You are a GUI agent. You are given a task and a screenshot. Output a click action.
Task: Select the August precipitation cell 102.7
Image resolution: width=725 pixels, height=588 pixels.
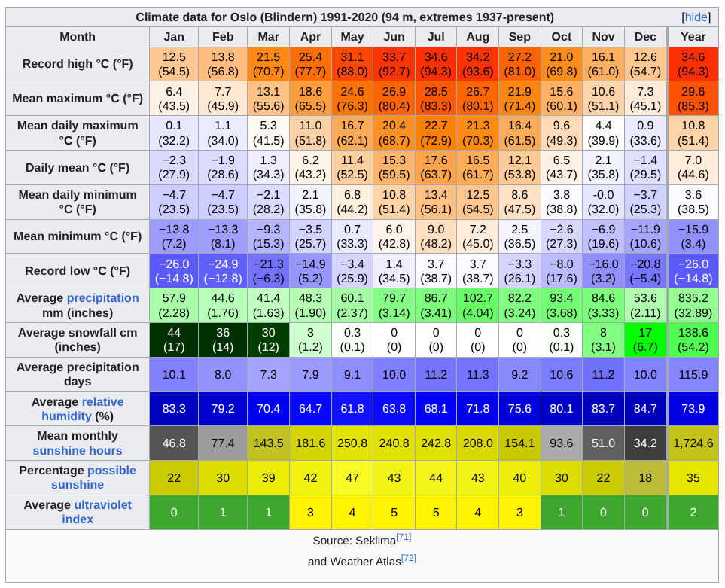coord(477,305)
